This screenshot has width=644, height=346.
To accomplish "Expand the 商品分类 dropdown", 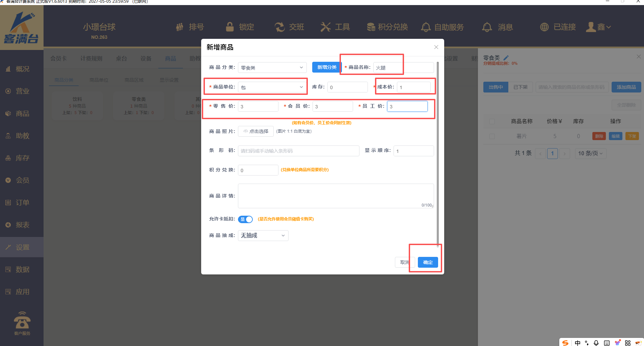I will pos(272,68).
